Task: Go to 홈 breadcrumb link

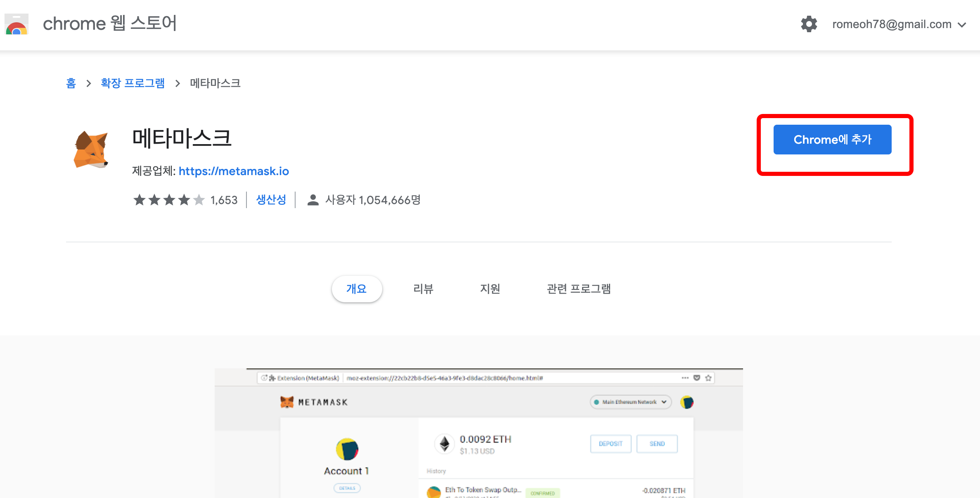Action: (71, 83)
